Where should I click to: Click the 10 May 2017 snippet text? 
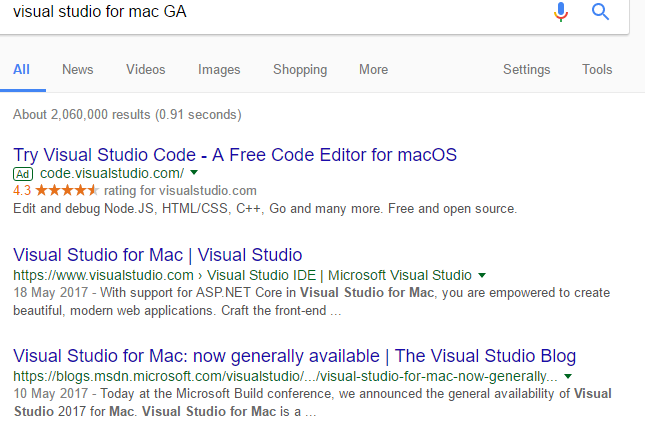pos(312,403)
